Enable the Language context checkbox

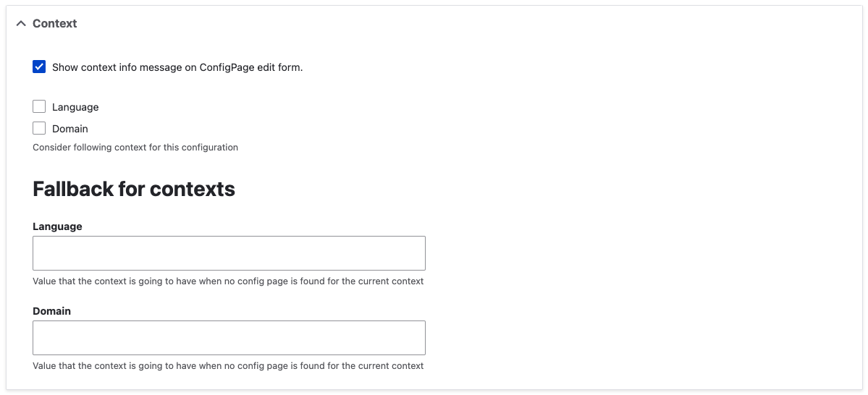(x=39, y=106)
